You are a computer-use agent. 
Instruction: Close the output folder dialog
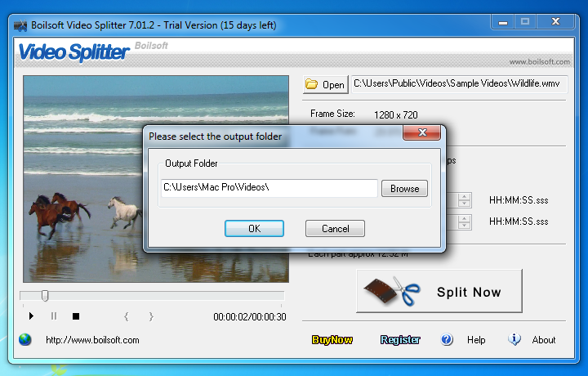click(x=422, y=132)
